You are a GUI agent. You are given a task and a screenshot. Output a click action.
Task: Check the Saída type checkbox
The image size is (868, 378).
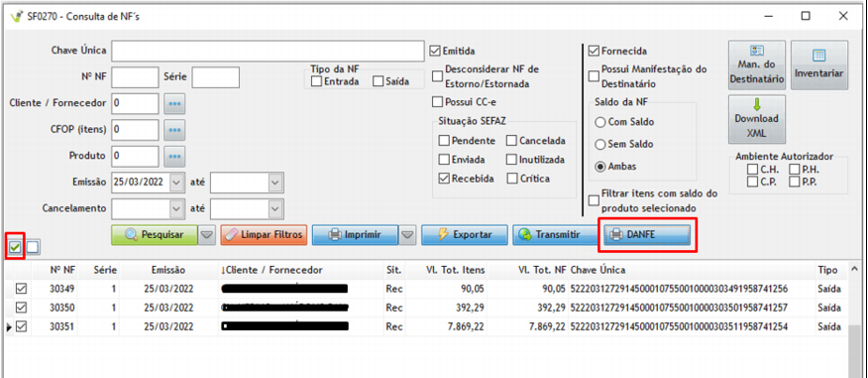pos(379,81)
